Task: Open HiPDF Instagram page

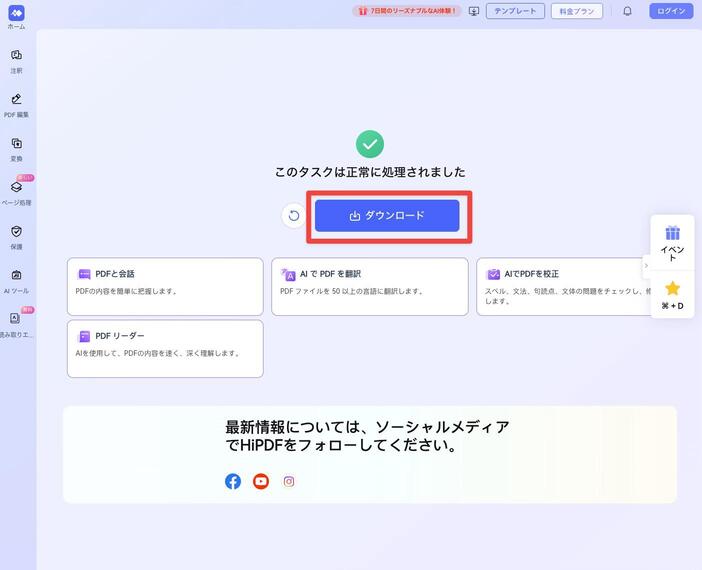Action: (x=289, y=481)
